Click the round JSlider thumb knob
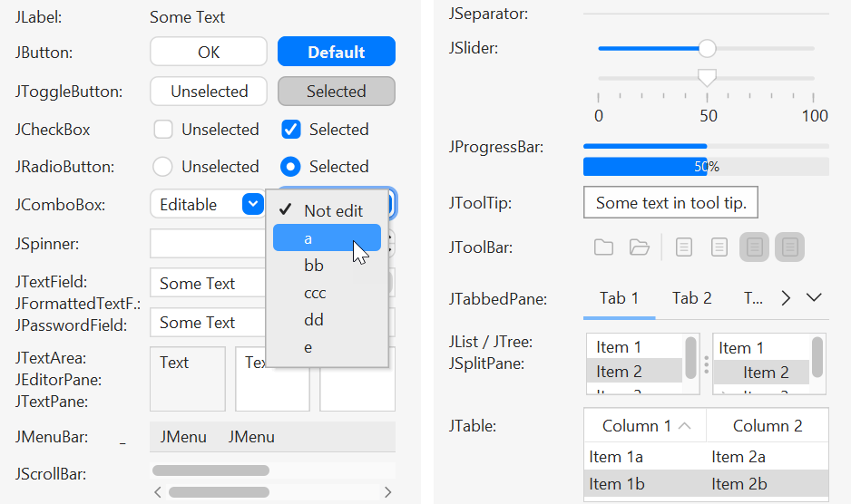Image resolution: width=851 pixels, height=504 pixels. tap(707, 48)
